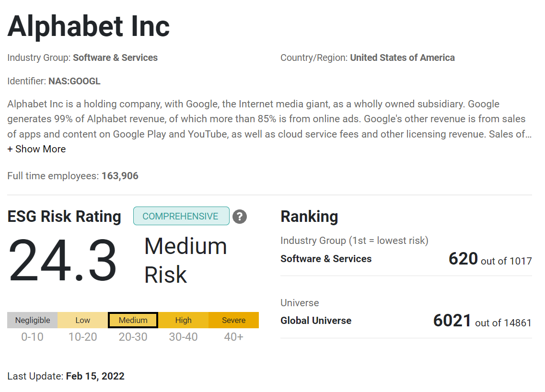545x392 pixels.
Task: Click the Feb 15, 2022 last update date
Action: 95,376
